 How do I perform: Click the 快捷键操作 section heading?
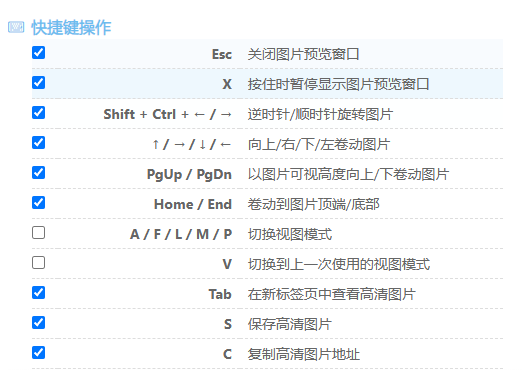71,27
